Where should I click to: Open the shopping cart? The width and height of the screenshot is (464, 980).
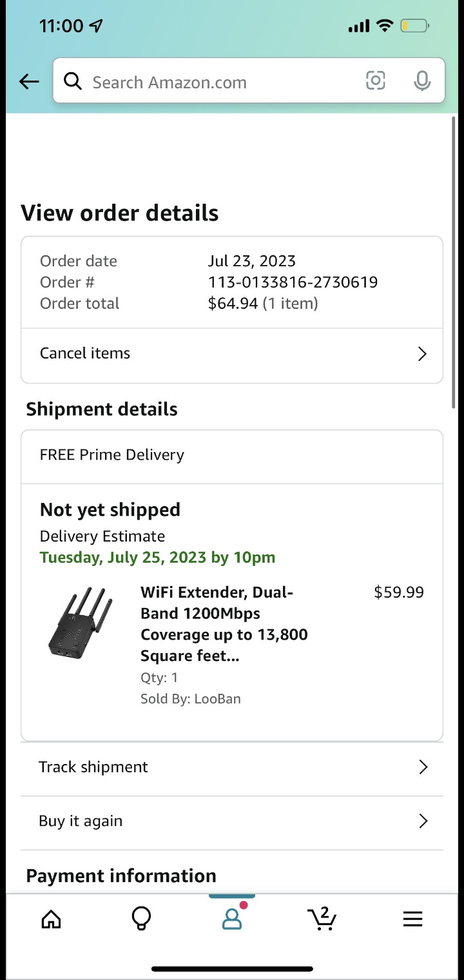tap(322, 918)
